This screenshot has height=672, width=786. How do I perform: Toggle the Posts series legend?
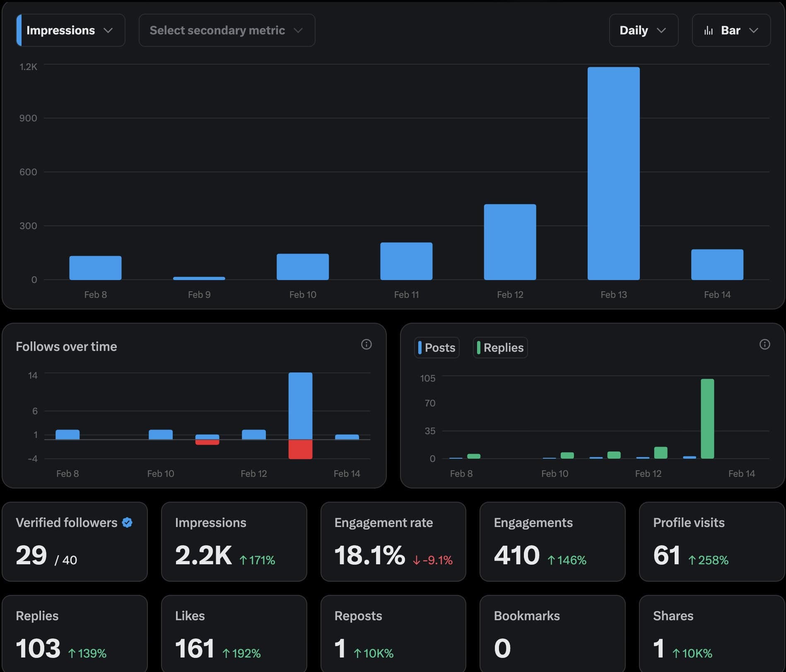pos(436,348)
